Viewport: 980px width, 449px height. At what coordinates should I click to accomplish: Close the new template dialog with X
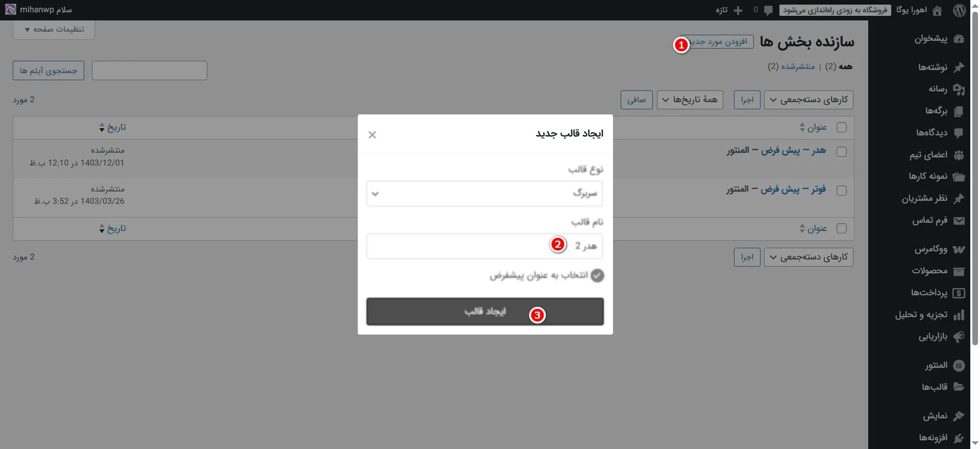click(x=372, y=135)
